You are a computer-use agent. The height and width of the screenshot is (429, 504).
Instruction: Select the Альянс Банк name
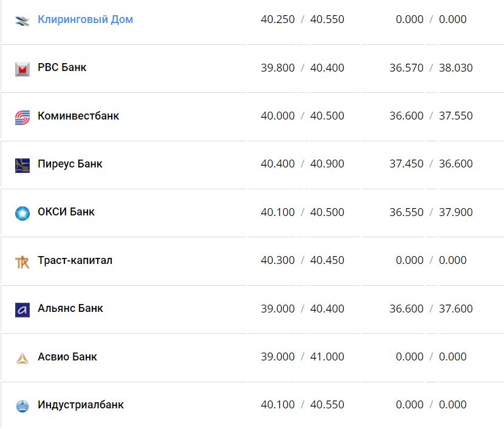(x=70, y=308)
